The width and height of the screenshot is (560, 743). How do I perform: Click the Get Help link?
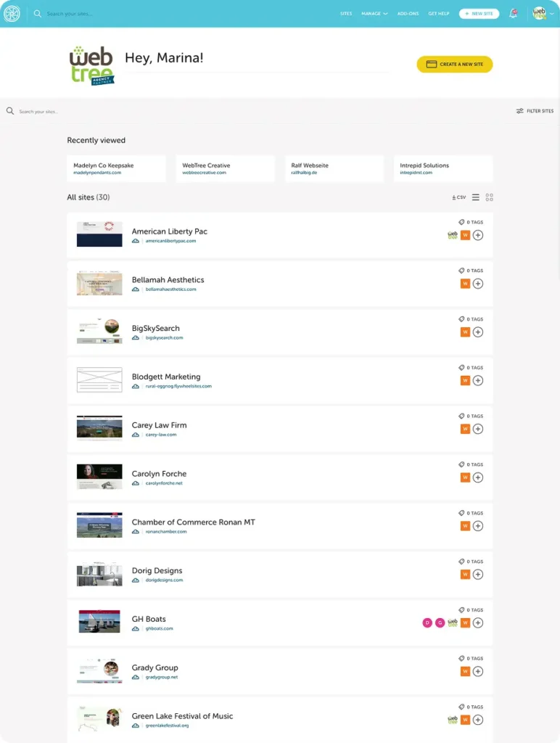click(439, 14)
